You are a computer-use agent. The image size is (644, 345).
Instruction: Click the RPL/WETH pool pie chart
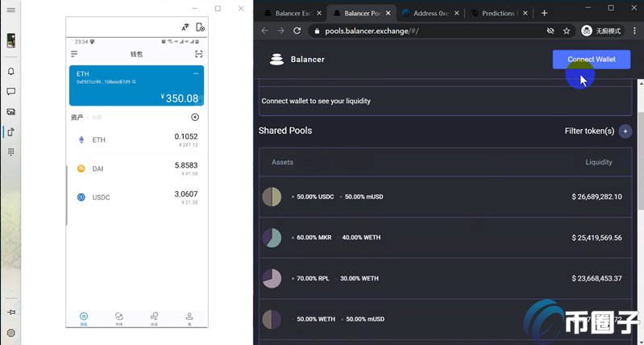pos(272,278)
